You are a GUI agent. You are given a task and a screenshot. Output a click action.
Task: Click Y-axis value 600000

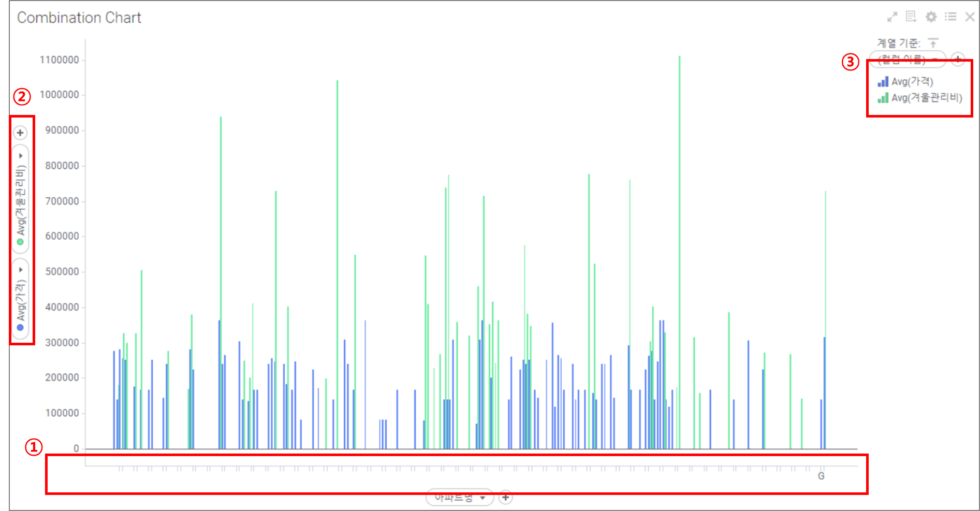coord(62,236)
